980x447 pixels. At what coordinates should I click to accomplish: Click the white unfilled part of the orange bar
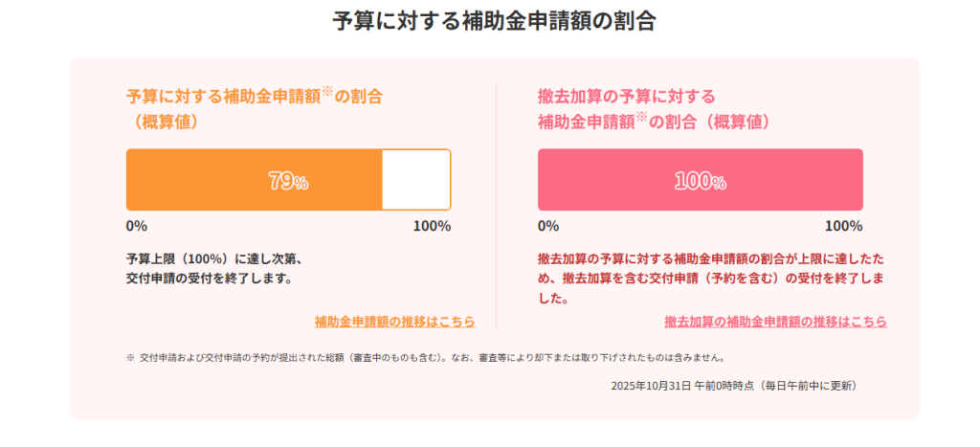(x=415, y=180)
